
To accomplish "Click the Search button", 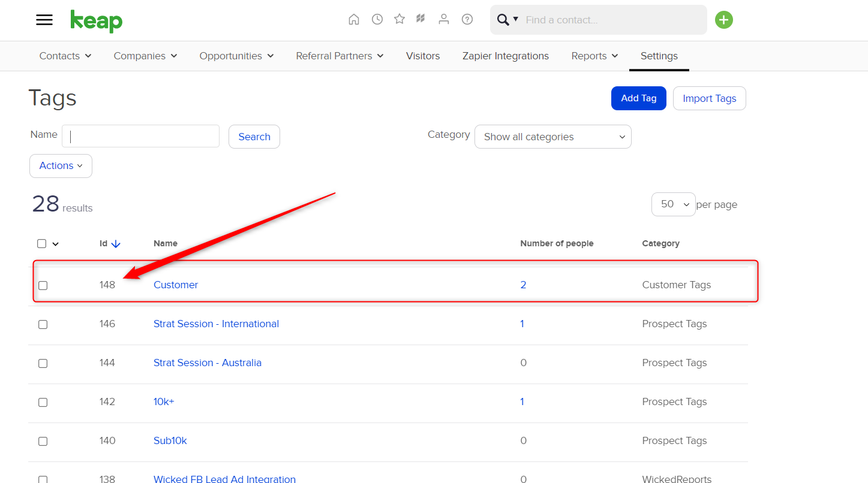I will [x=254, y=137].
